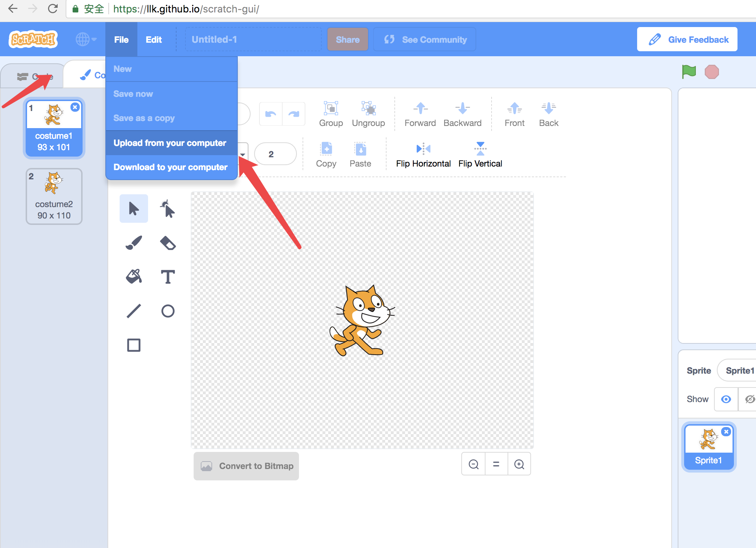Choose Save now menu entry
This screenshot has height=548, width=756.
pos(172,94)
